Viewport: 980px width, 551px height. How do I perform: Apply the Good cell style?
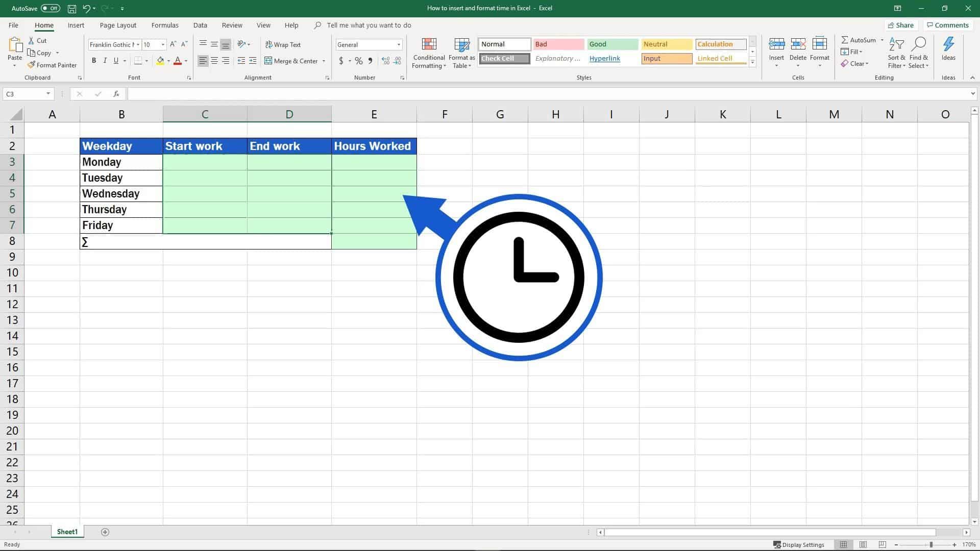point(612,44)
